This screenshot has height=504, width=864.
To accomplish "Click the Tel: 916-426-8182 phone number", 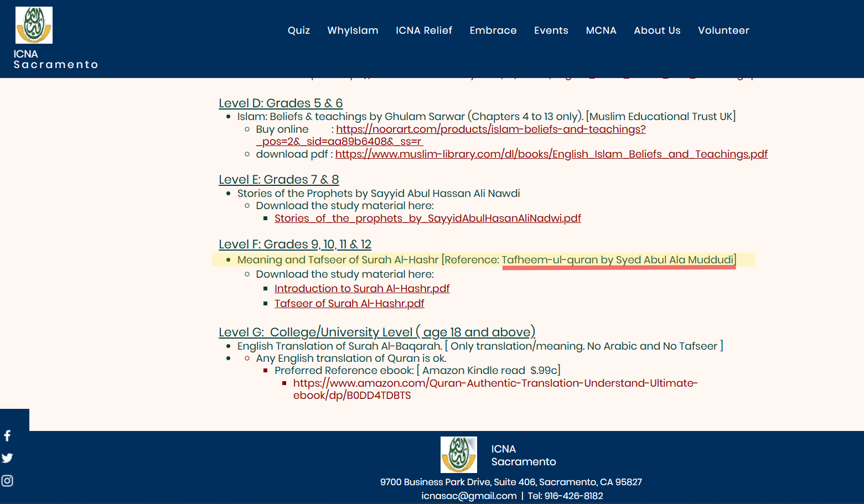I will pos(565,496).
